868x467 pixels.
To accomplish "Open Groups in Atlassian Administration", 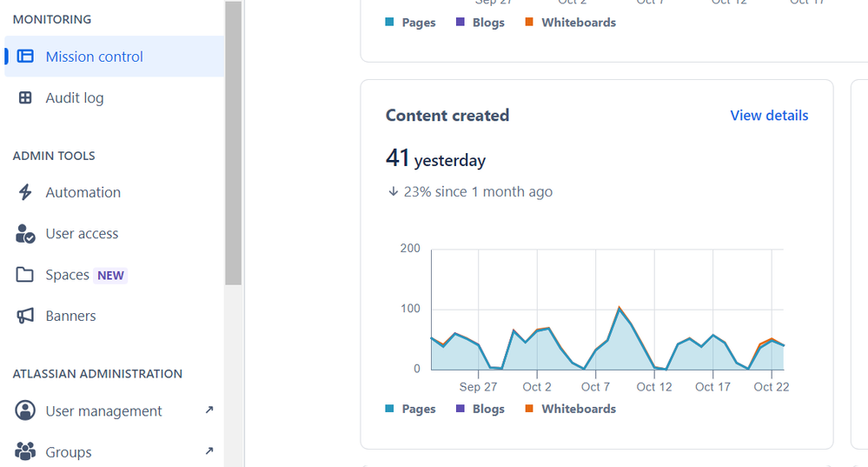I will tap(114, 451).
